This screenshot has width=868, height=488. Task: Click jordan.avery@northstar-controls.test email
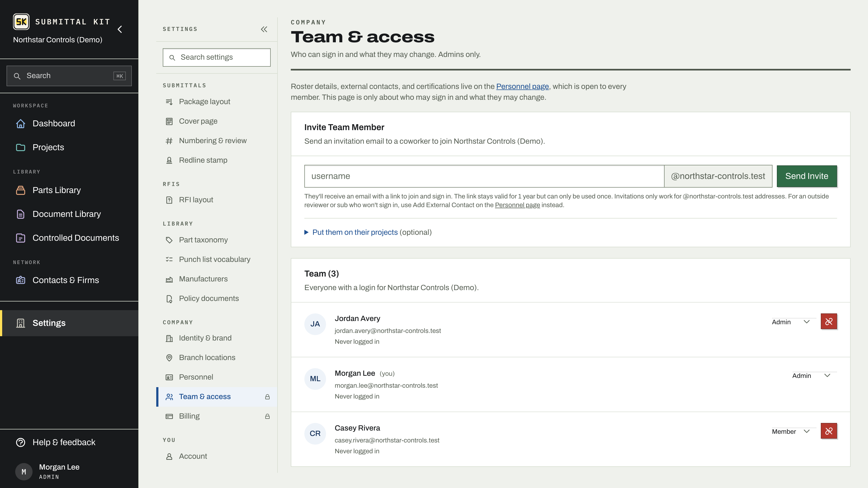[388, 331]
